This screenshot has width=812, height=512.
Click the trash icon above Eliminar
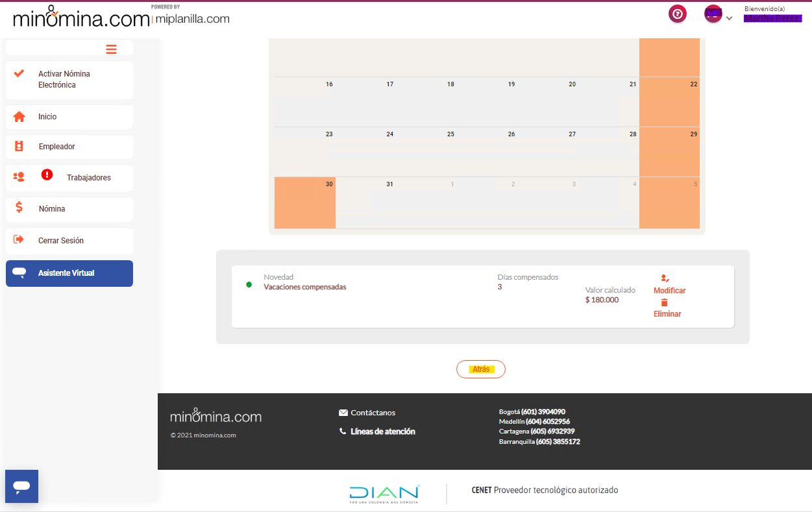(664, 302)
